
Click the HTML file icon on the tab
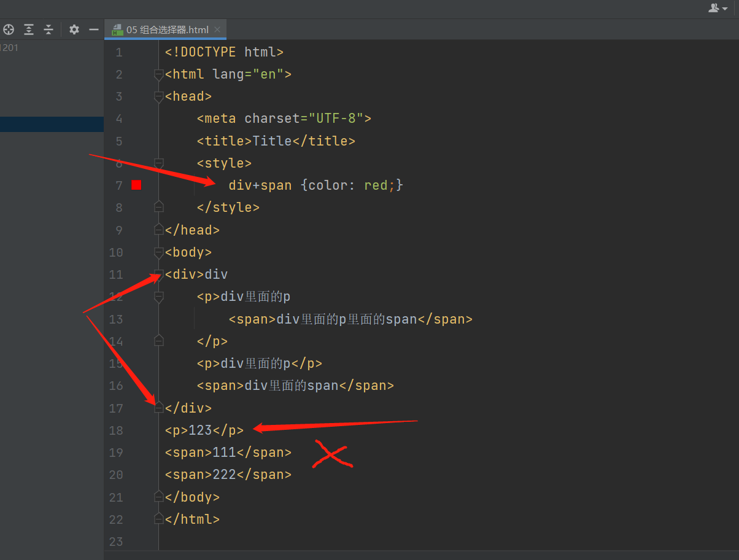pyautogui.click(x=117, y=29)
